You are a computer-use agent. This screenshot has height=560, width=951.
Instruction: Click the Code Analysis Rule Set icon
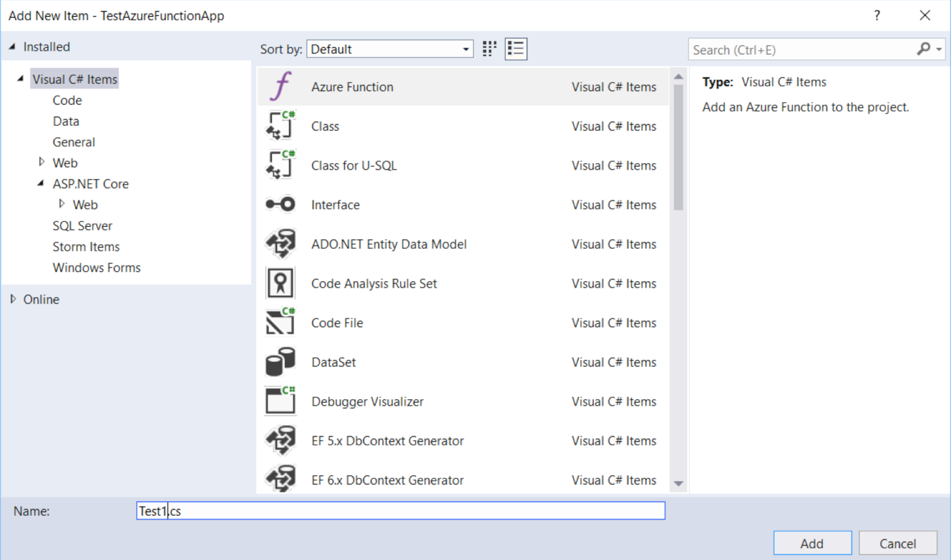(x=280, y=283)
